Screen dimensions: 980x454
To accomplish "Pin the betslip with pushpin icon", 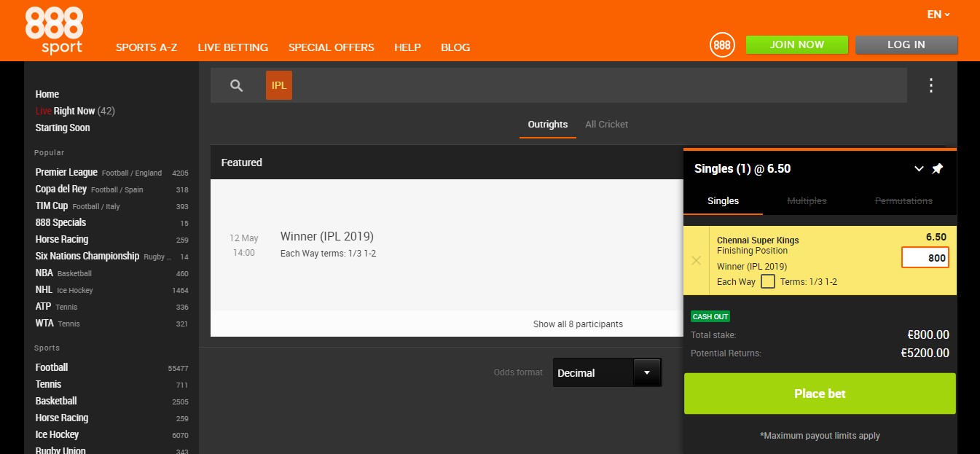I will point(938,169).
